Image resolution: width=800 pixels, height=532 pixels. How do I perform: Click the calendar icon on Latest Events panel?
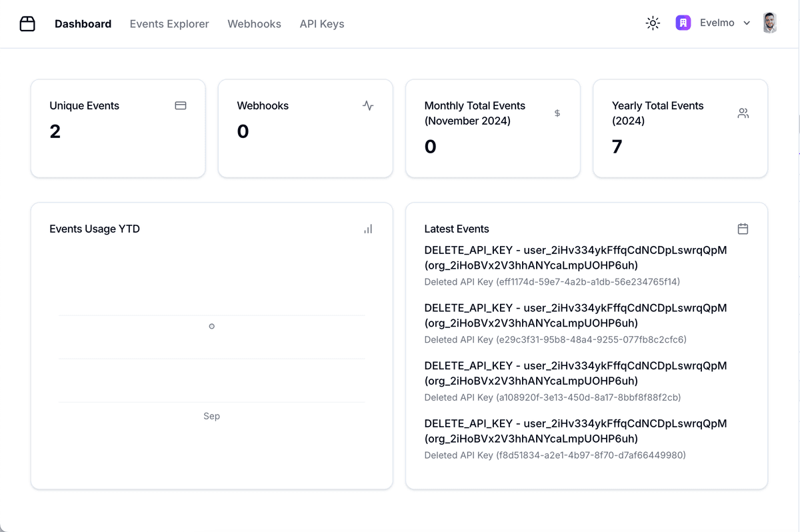pos(743,228)
